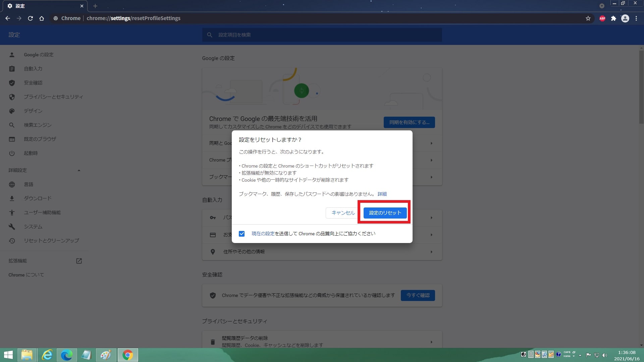Image resolution: width=644 pixels, height=362 pixels.
Task: Open the extensions puzzle-piece menu
Action: pyautogui.click(x=613, y=18)
